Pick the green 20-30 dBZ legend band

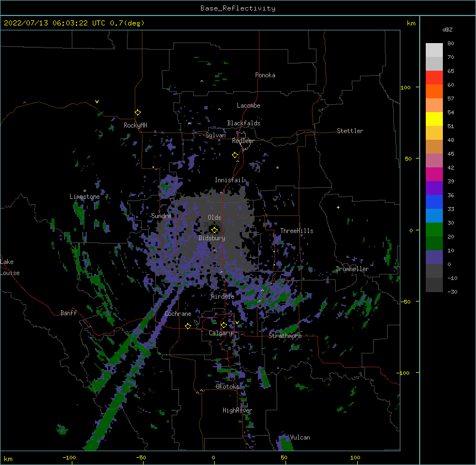pyautogui.click(x=434, y=230)
